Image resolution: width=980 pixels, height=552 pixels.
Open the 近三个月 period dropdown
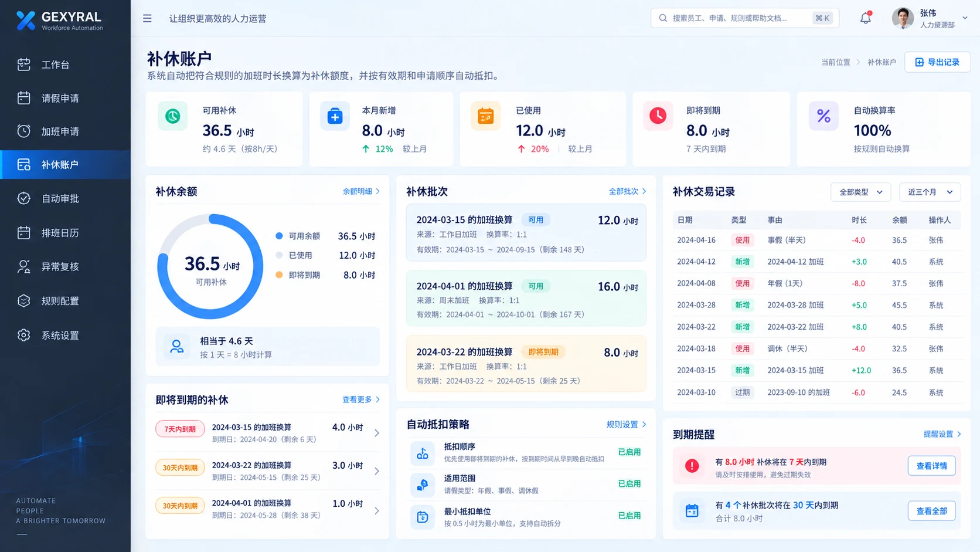point(930,192)
